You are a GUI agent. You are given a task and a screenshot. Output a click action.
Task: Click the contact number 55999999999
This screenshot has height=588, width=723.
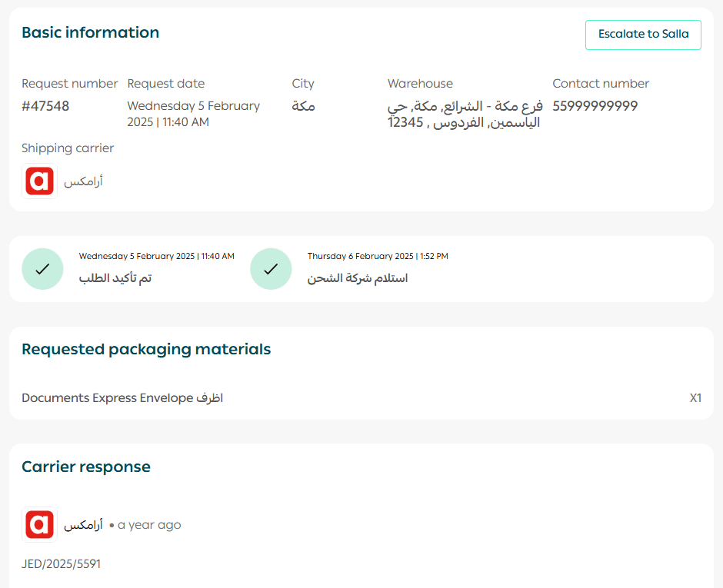point(595,106)
